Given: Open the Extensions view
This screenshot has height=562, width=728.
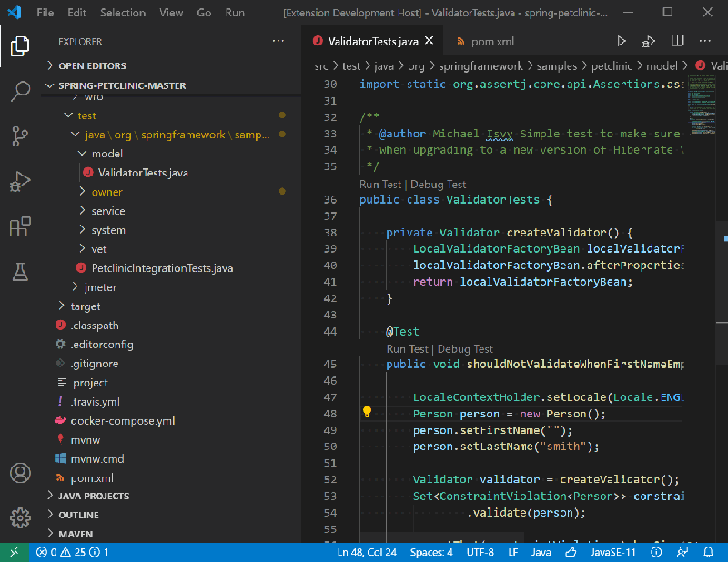Looking at the screenshot, I should [20, 227].
